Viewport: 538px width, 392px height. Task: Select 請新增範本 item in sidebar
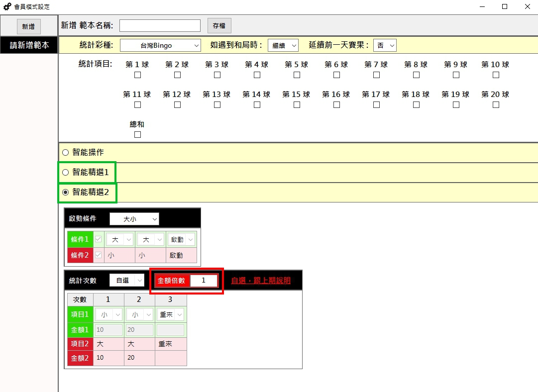[29, 45]
